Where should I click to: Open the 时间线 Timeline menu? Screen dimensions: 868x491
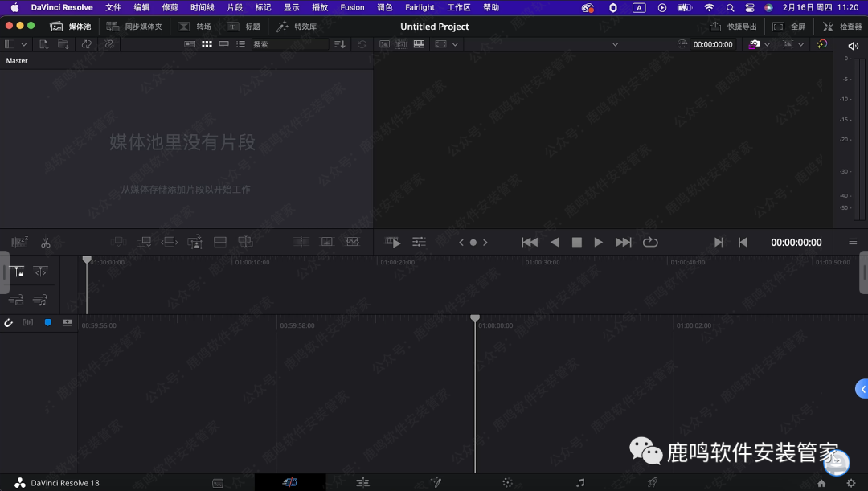coord(200,7)
